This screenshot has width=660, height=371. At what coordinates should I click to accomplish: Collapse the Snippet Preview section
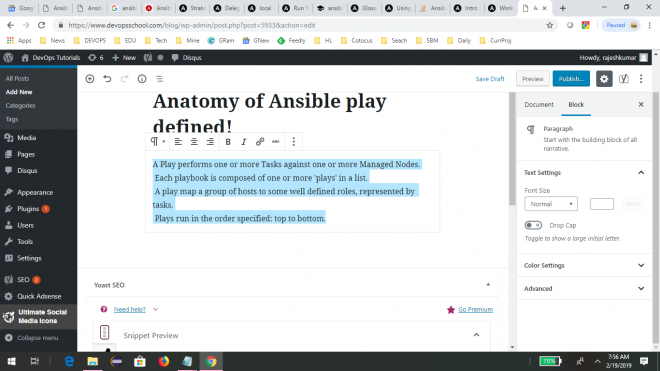coord(476,335)
